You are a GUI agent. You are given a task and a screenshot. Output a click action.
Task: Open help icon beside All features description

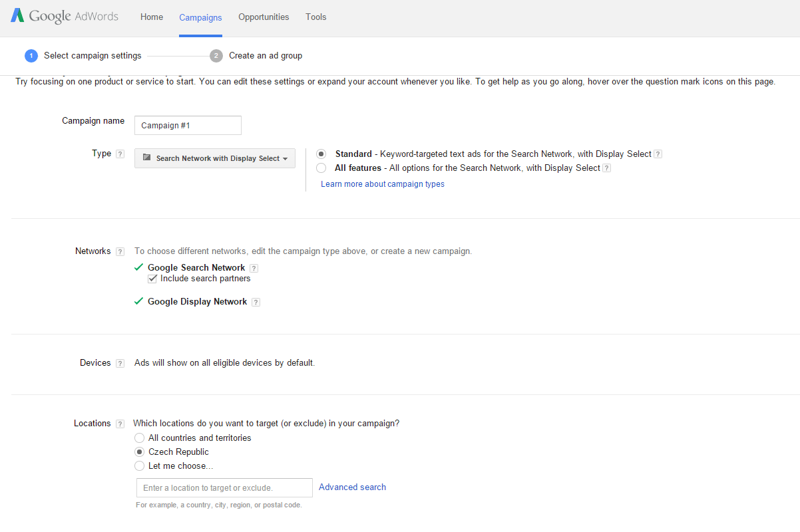point(606,168)
